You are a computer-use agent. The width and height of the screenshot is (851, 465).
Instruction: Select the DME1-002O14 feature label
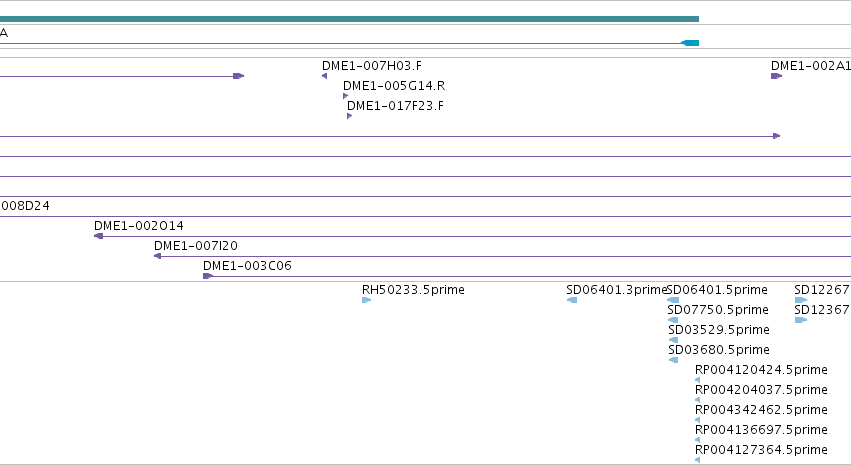[x=139, y=226]
